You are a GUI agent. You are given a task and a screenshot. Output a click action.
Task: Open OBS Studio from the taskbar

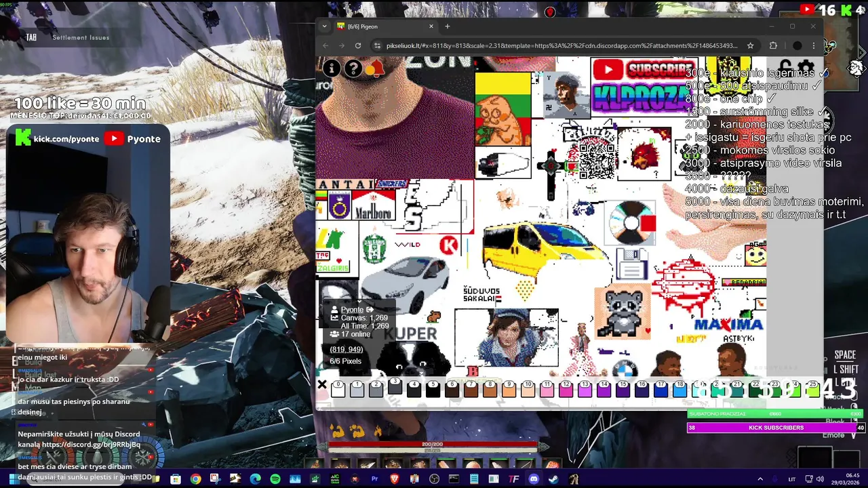(434, 479)
